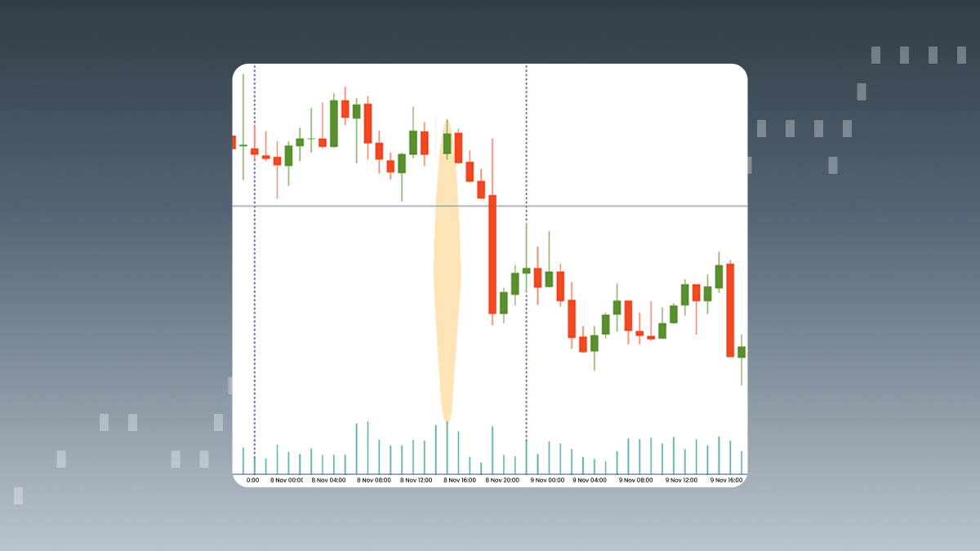980x551 pixels.
Task: Select the green candle inside the orange highlight
Action: pos(447,144)
